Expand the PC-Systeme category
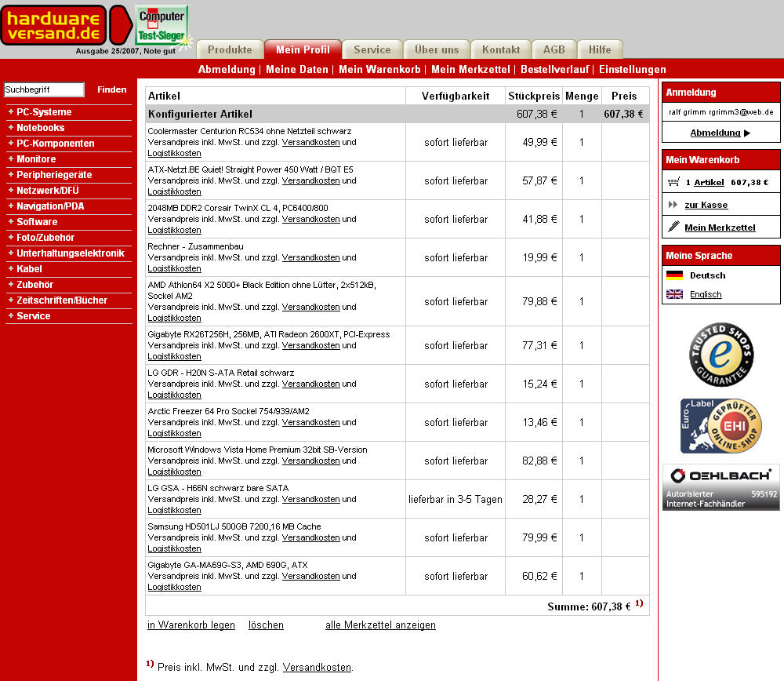Viewport: 784px width, 681px height. pyautogui.click(x=44, y=112)
